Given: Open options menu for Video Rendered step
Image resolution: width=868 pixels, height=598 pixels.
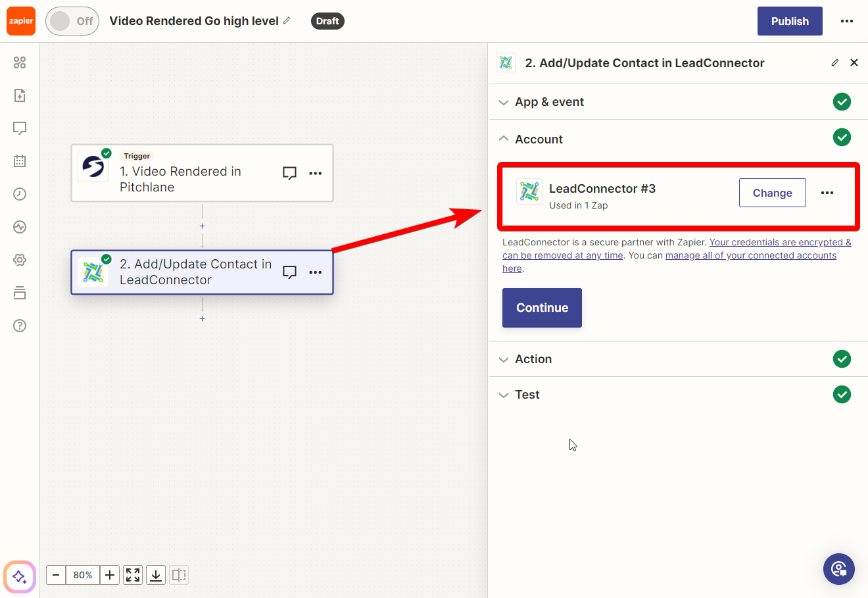Looking at the screenshot, I should pyautogui.click(x=316, y=173).
